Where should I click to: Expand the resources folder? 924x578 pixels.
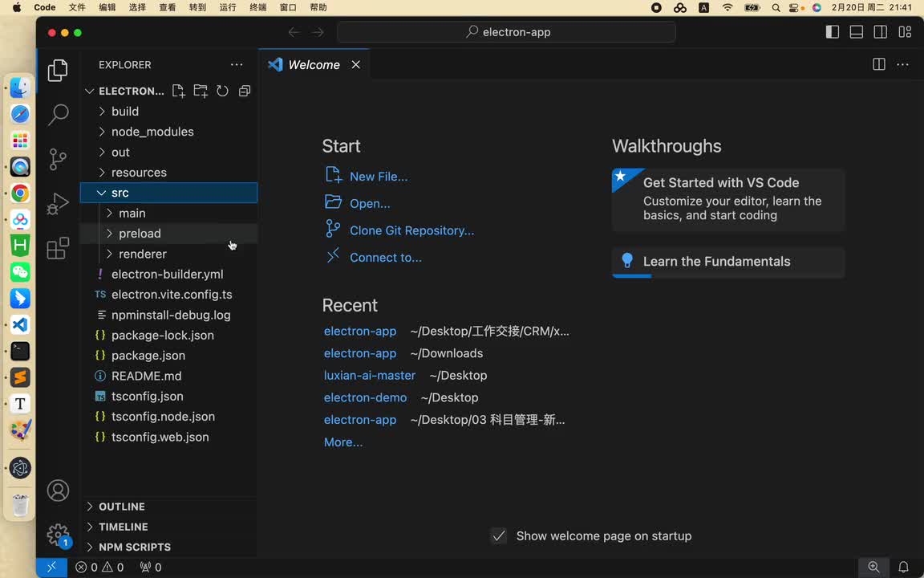click(x=168, y=173)
